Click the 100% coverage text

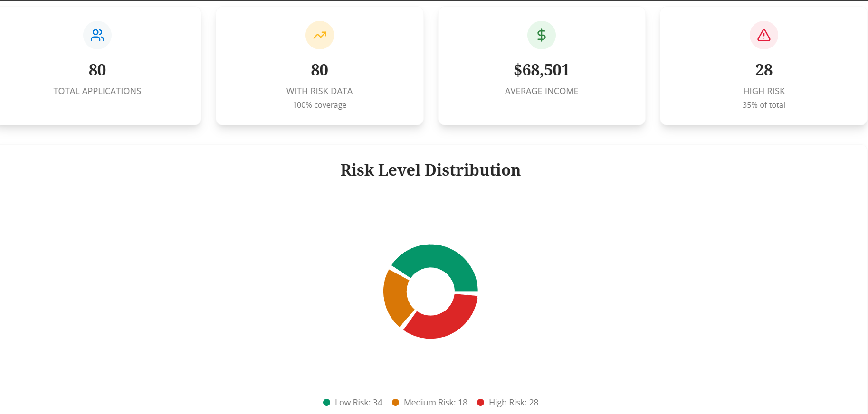(x=320, y=105)
